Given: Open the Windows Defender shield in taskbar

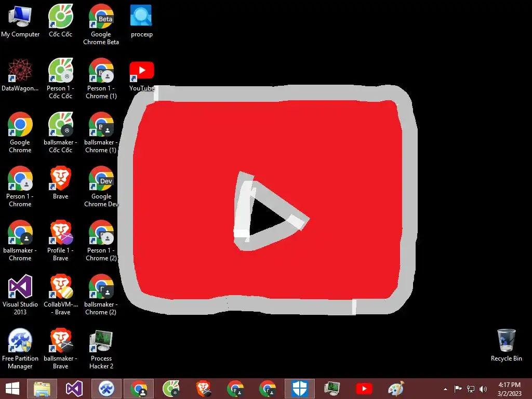Looking at the screenshot, I should (300, 389).
